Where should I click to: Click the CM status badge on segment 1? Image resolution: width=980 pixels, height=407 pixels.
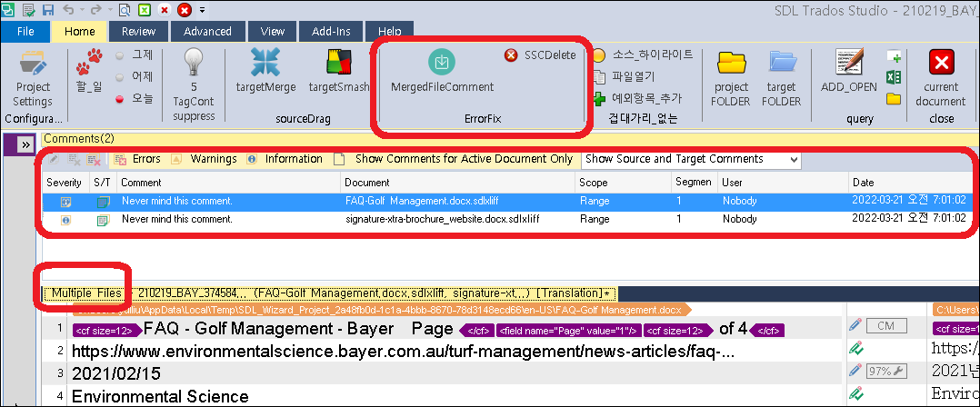[886, 325]
